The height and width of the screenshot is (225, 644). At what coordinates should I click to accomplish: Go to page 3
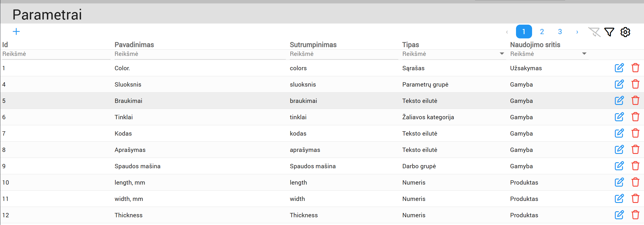(x=560, y=32)
